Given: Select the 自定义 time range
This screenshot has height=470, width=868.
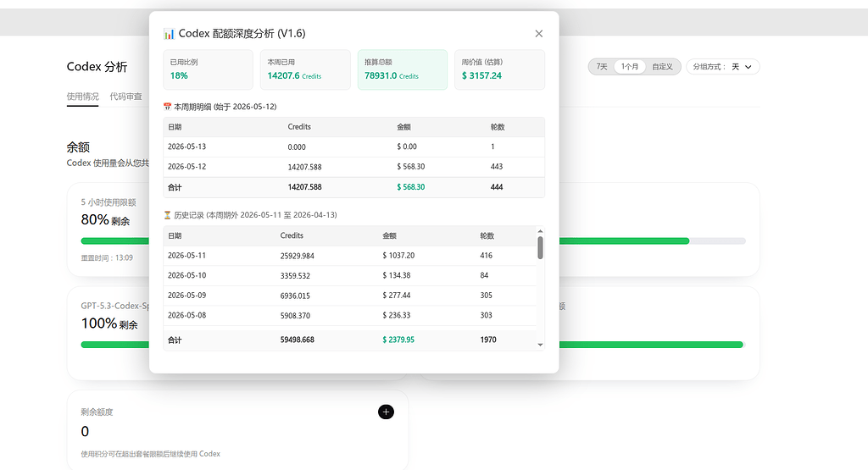Looking at the screenshot, I should pyautogui.click(x=662, y=66).
